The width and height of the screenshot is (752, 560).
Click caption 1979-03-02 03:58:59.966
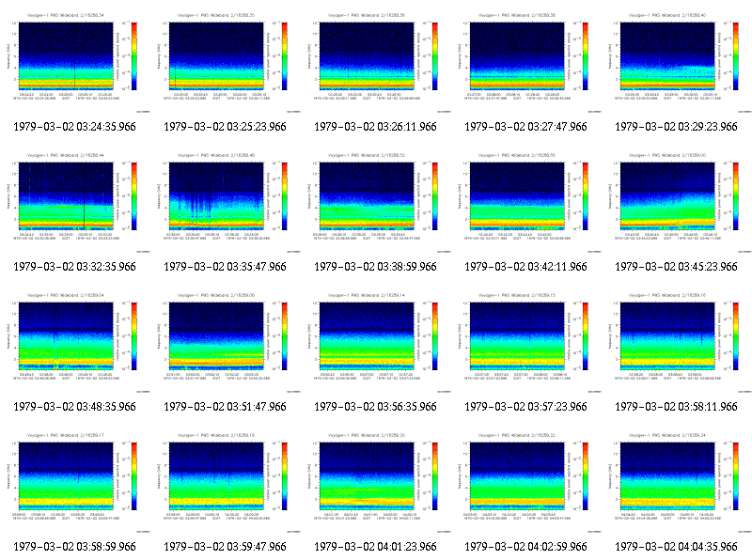(75, 547)
